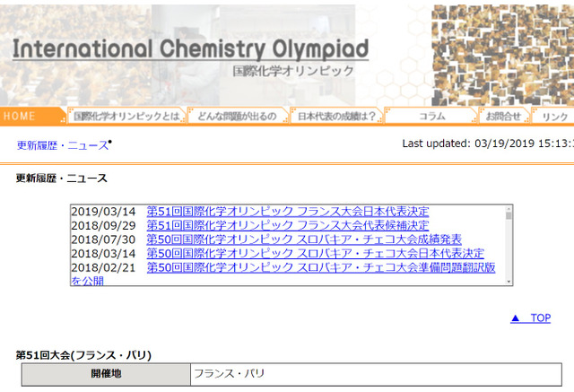The width and height of the screenshot is (574, 392).
Task: Open the コラム tab
Action: [430, 116]
